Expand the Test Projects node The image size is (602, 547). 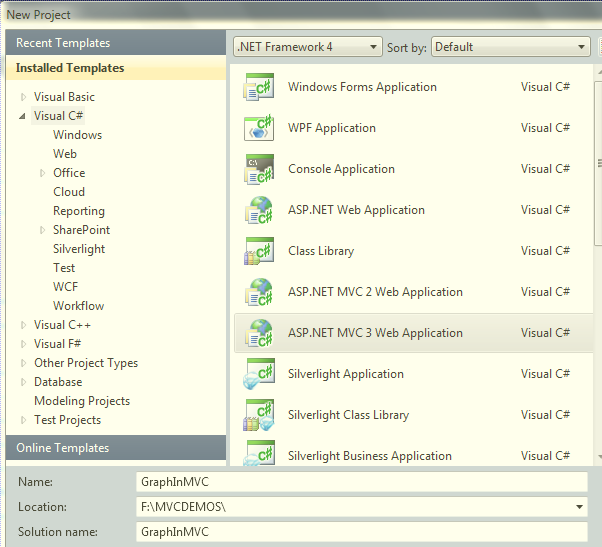click(23, 420)
